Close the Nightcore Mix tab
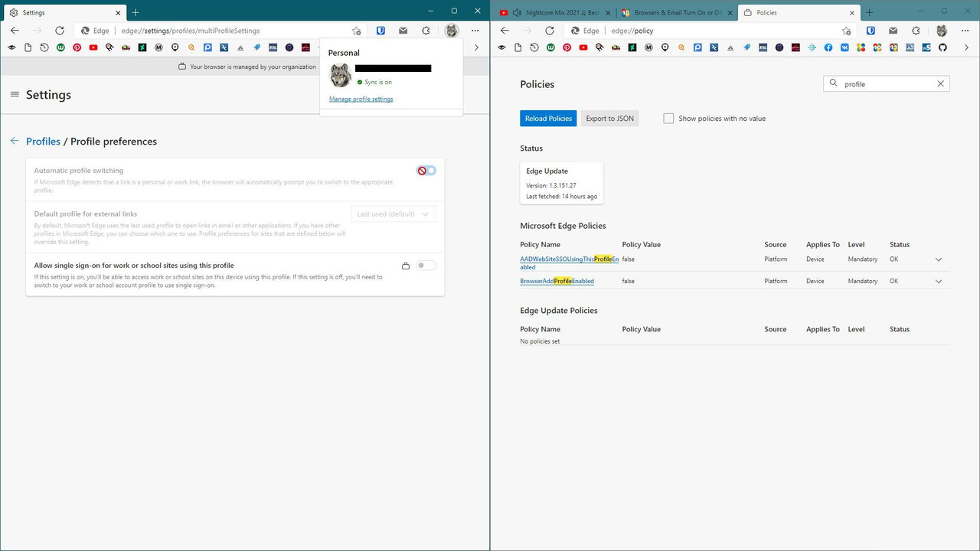Screen dimensions: 980x551 pyautogui.click(x=608, y=12)
